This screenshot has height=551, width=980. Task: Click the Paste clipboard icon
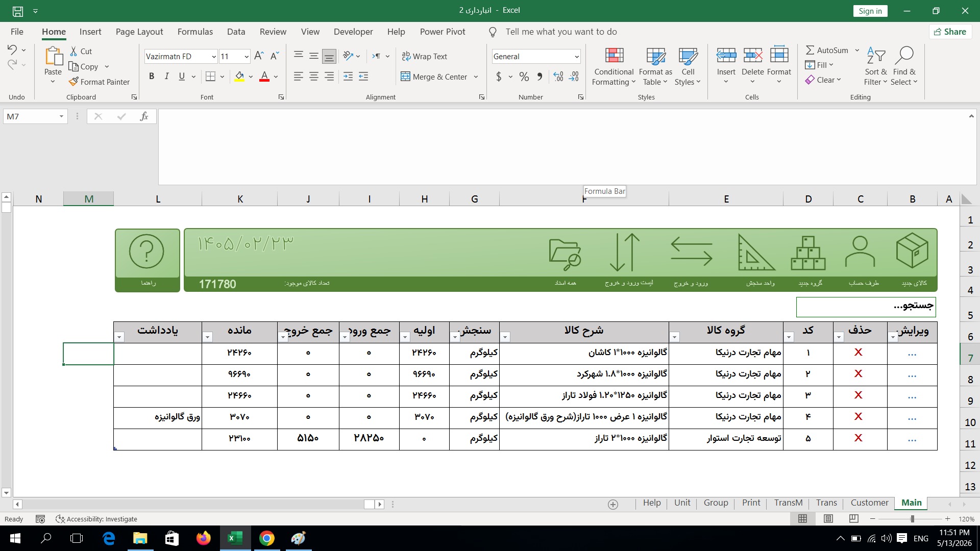[x=53, y=56]
